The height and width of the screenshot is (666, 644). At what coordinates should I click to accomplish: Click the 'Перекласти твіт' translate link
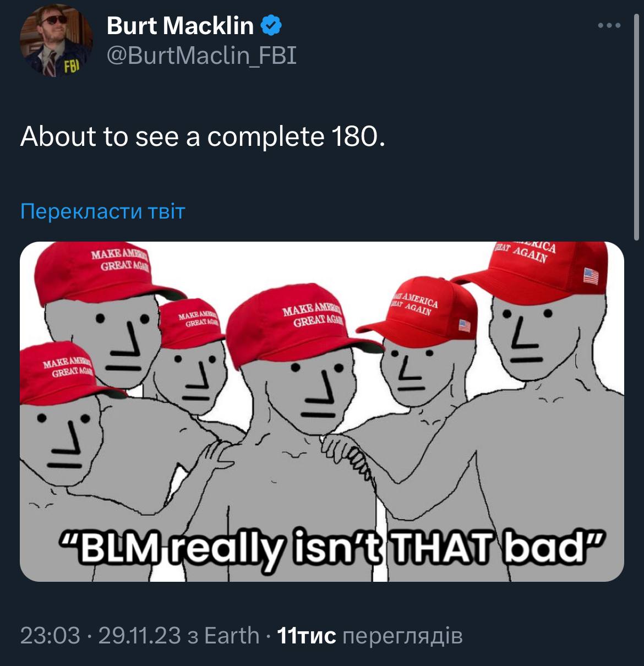[103, 211]
